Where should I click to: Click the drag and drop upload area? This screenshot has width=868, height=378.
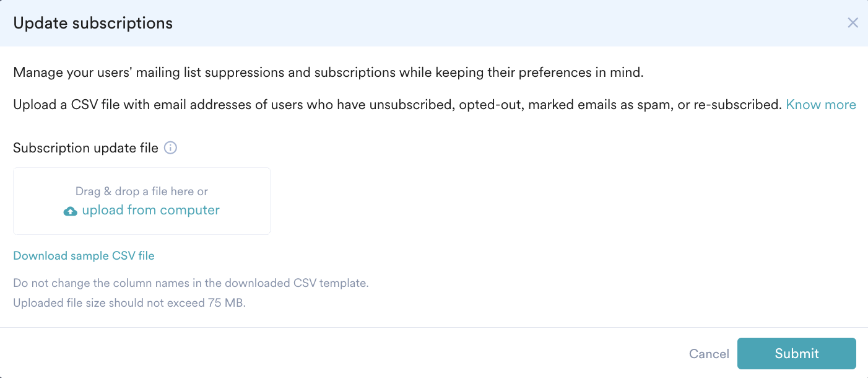[141, 201]
